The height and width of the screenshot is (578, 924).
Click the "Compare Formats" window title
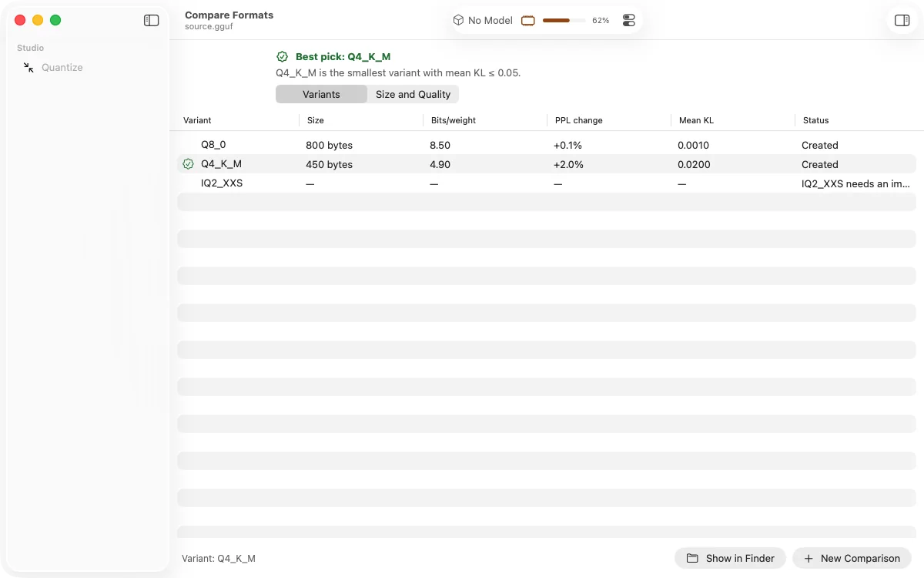[229, 15]
